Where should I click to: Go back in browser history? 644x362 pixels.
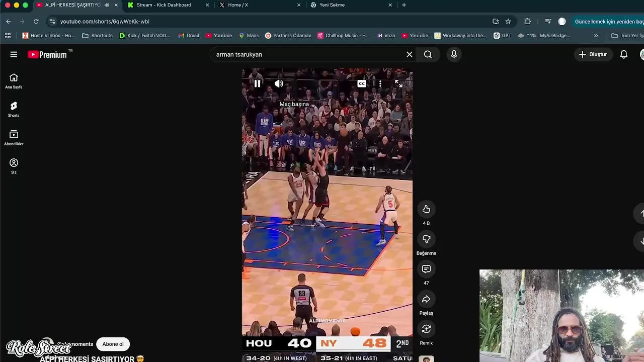[x=8, y=21]
